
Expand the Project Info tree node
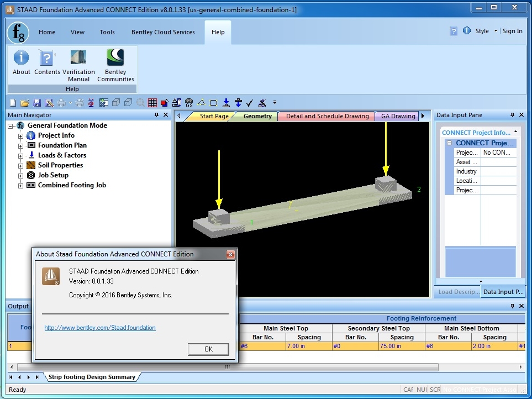[20, 136]
